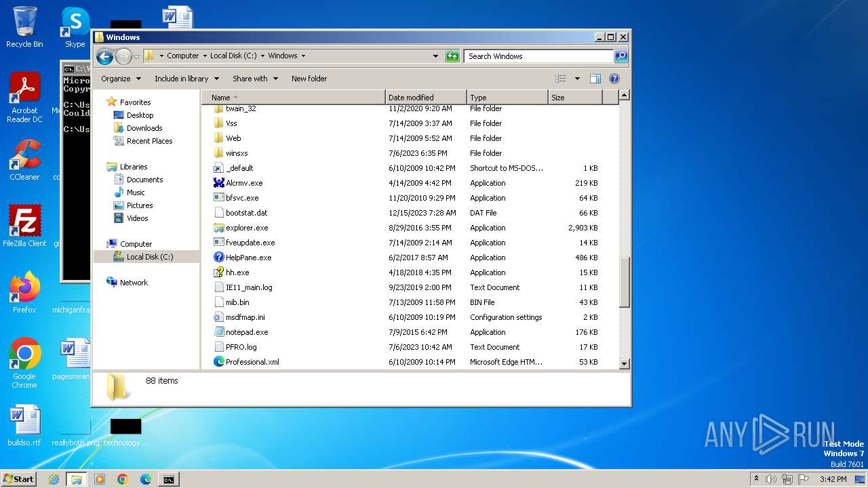Screen dimensions: 868x488
Task: Select the Professional.xml Edge icon
Action: [x=218, y=362]
